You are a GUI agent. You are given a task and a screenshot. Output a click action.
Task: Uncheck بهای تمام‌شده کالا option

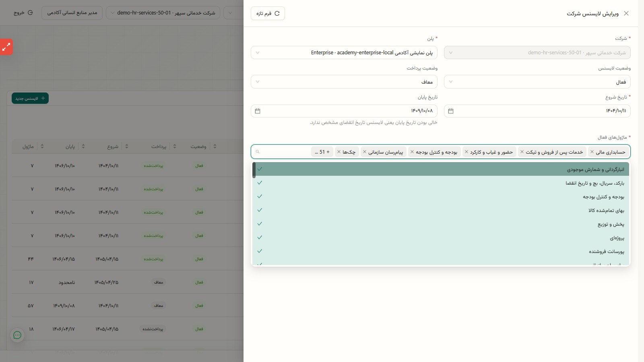[441, 210]
